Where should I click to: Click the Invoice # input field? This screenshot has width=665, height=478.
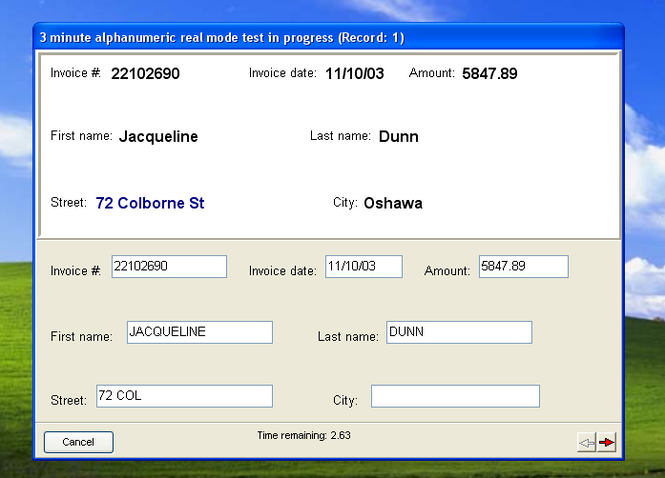click(x=169, y=266)
